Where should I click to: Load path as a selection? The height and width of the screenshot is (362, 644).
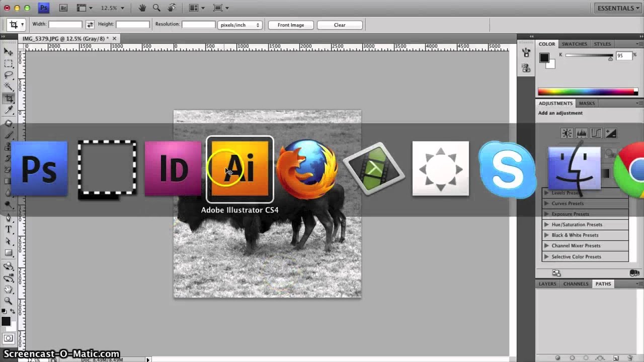(x=587, y=358)
